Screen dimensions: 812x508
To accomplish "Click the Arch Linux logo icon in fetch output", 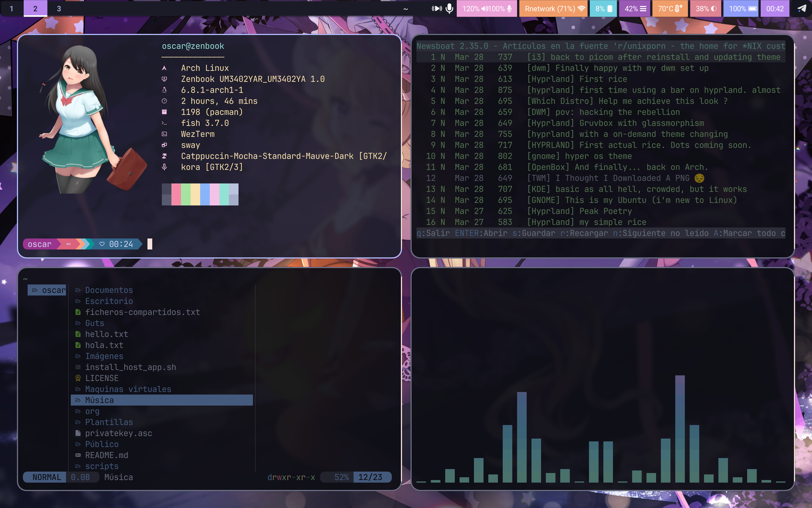I will coord(164,68).
